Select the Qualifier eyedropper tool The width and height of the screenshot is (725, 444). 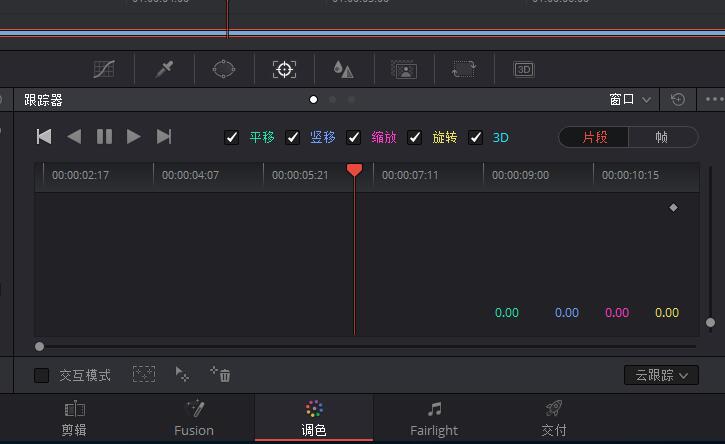(164, 69)
